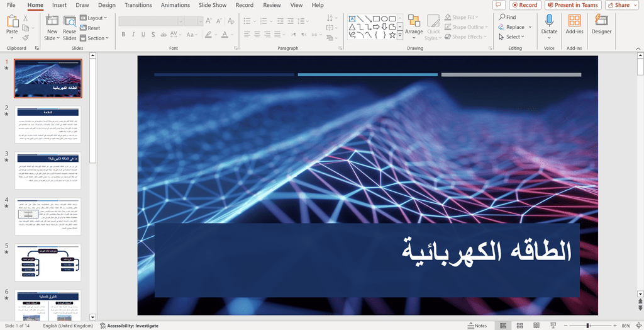Image resolution: width=644 pixels, height=330 pixels.
Task: Switch to the Insert tab
Action: coord(59,5)
